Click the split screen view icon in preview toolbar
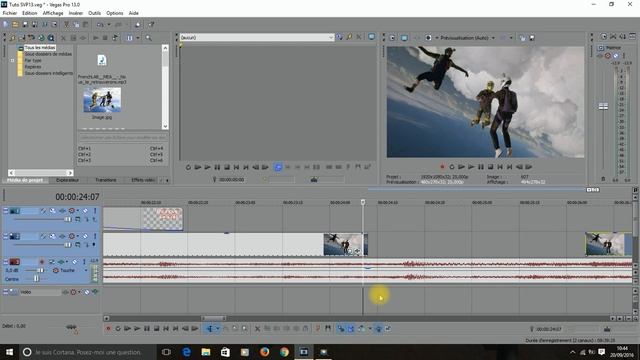The image size is (640, 360). [428, 38]
